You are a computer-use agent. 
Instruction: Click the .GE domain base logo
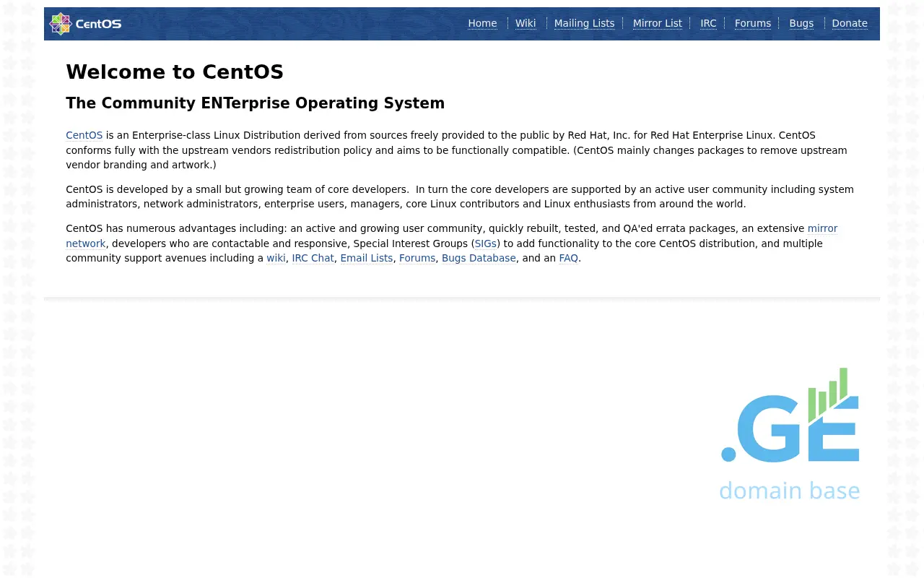pos(790,434)
